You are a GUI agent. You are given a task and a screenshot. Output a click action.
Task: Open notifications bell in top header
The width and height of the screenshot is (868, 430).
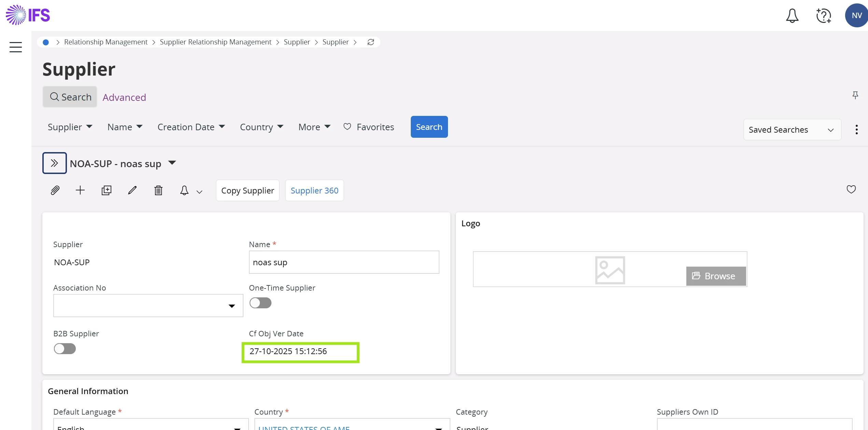click(792, 16)
